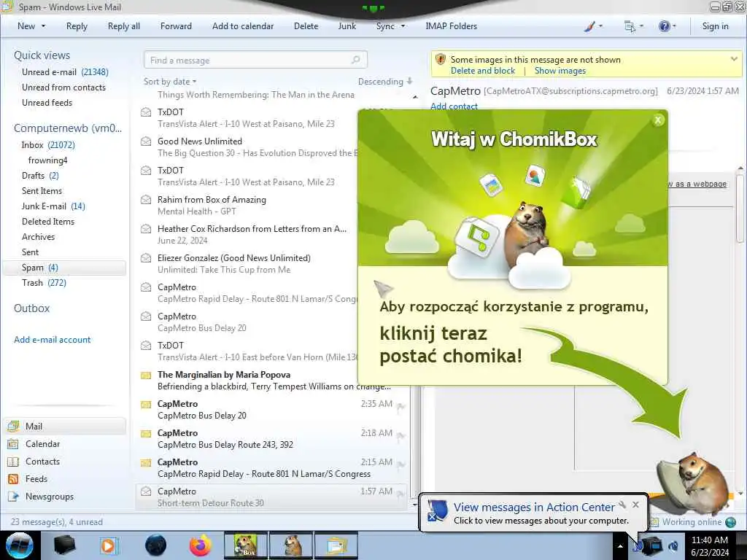
Task: Click the Show images link
Action: 560,71
